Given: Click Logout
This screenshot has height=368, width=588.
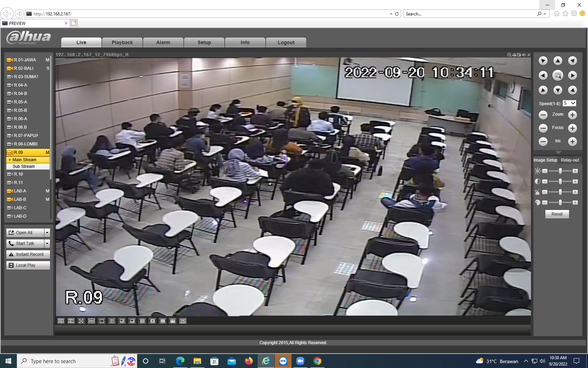Looking at the screenshot, I should (286, 42).
